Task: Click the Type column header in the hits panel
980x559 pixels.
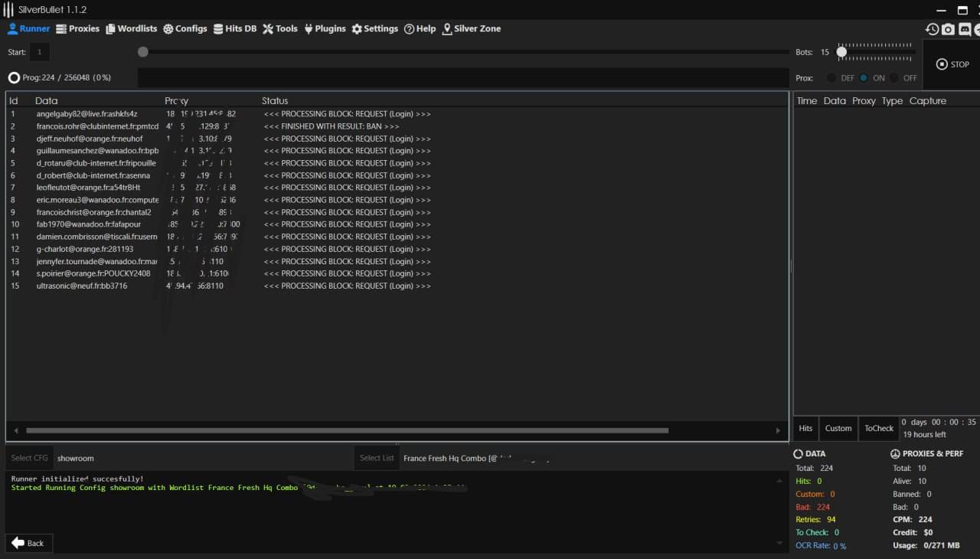Action: point(892,100)
